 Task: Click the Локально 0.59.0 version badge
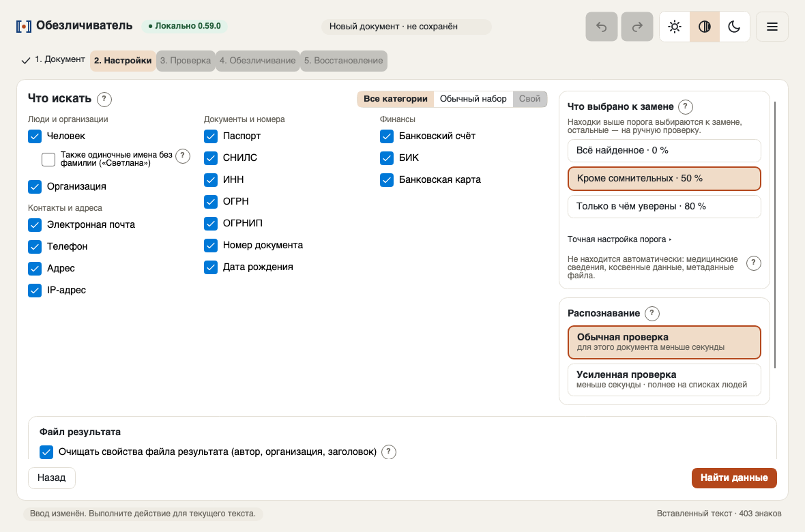184,26
